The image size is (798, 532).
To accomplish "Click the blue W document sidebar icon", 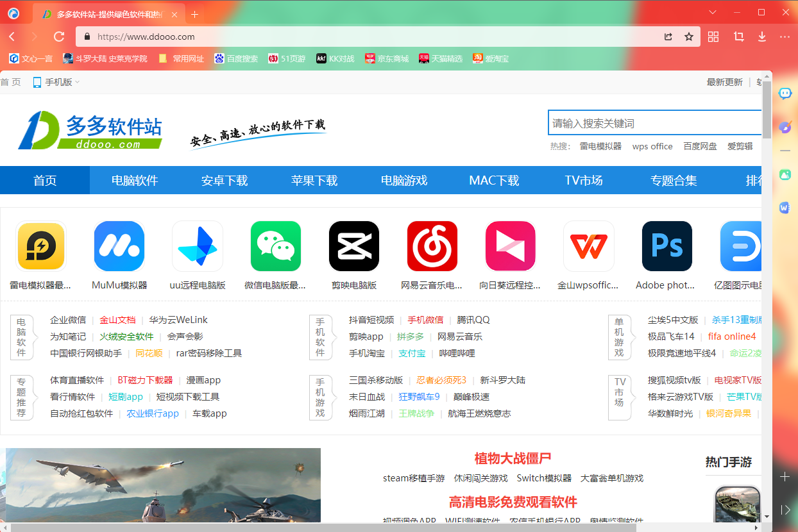I will coord(785,207).
